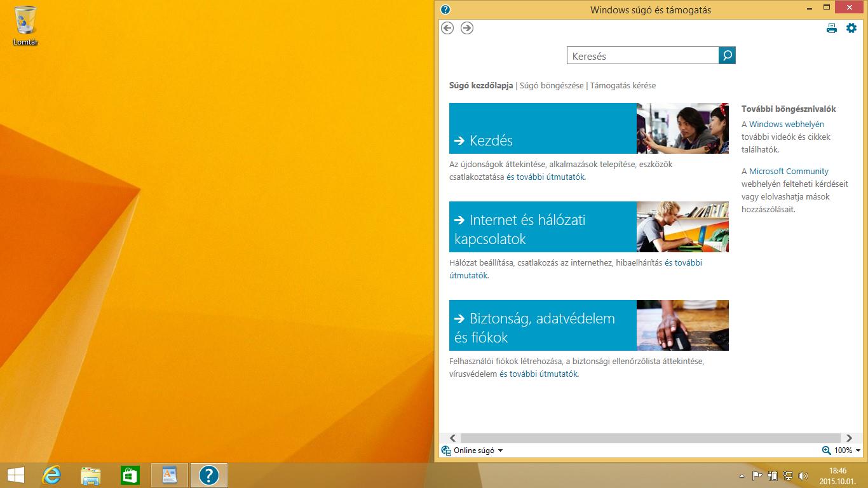Open Támogatás kérése section

[x=623, y=85]
